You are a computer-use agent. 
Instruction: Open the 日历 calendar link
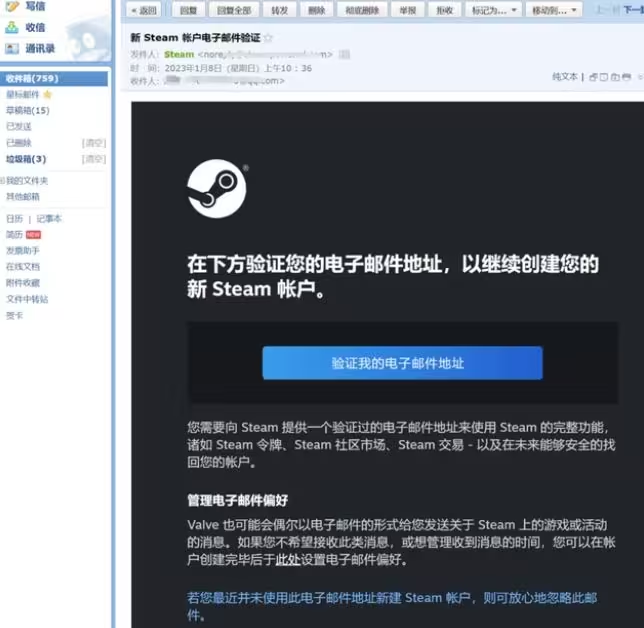click(x=14, y=219)
